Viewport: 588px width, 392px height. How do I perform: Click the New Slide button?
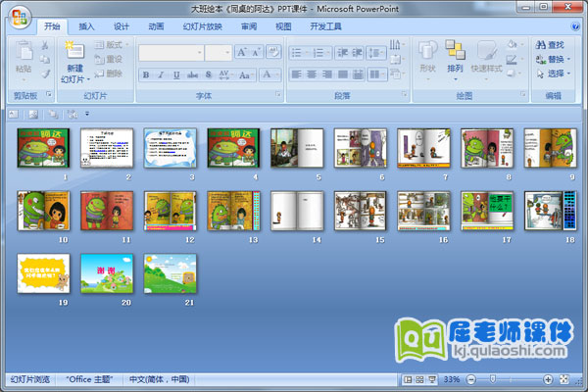click(74, 59)
